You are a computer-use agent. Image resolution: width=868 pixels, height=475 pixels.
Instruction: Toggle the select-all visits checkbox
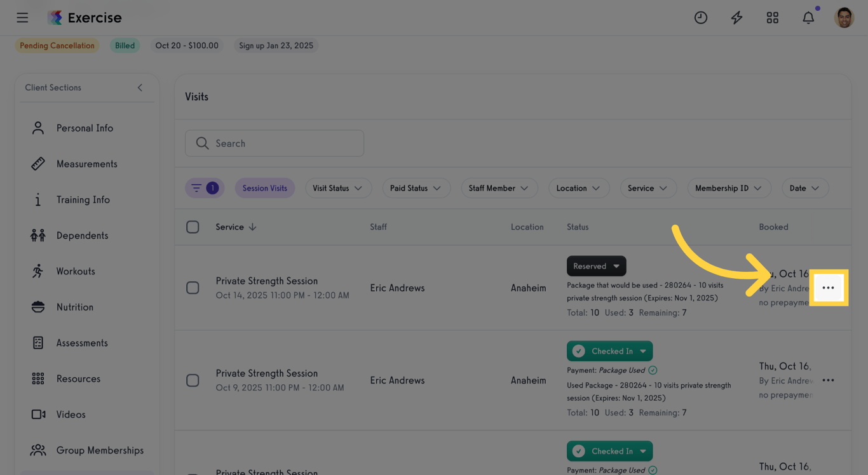[193, 227]
